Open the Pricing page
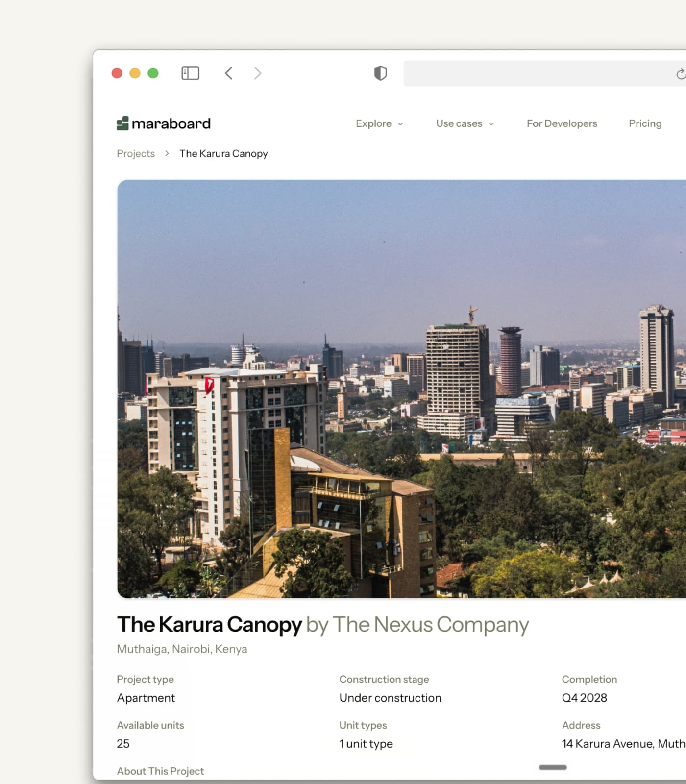The width and height of the screenshot is (686, 784). point(645,123)
